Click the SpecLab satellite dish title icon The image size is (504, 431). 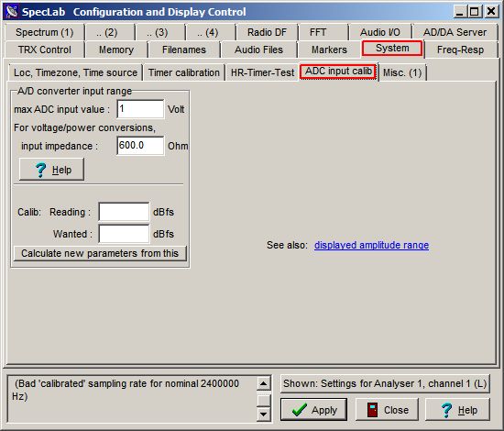click(x=12, y=12)
